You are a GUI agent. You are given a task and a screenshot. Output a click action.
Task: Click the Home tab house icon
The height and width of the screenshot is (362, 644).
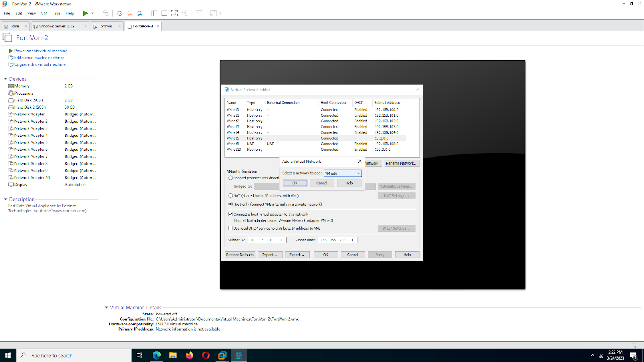coord(6,26)
